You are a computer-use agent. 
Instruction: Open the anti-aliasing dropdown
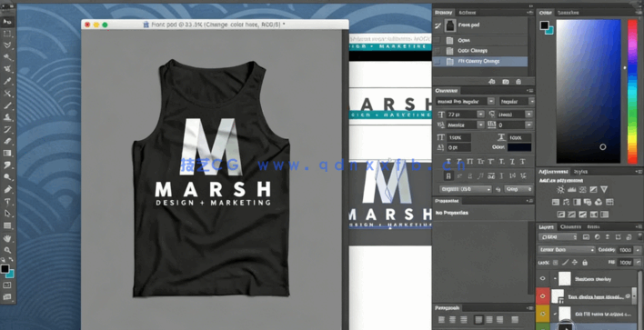point(518,189)
